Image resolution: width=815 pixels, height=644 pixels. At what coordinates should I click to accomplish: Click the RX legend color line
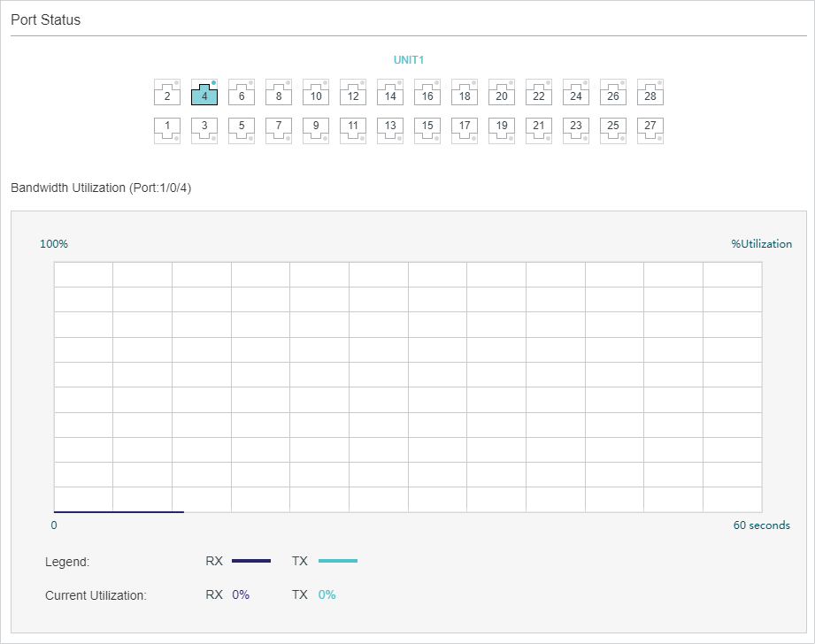(251, 561)
